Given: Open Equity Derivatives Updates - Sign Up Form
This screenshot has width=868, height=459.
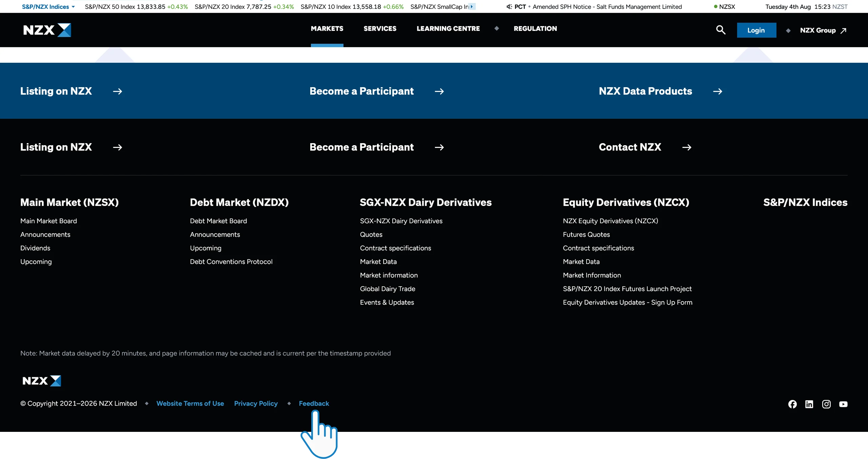Looking at the screenshot, I should [x=628, y=302].
